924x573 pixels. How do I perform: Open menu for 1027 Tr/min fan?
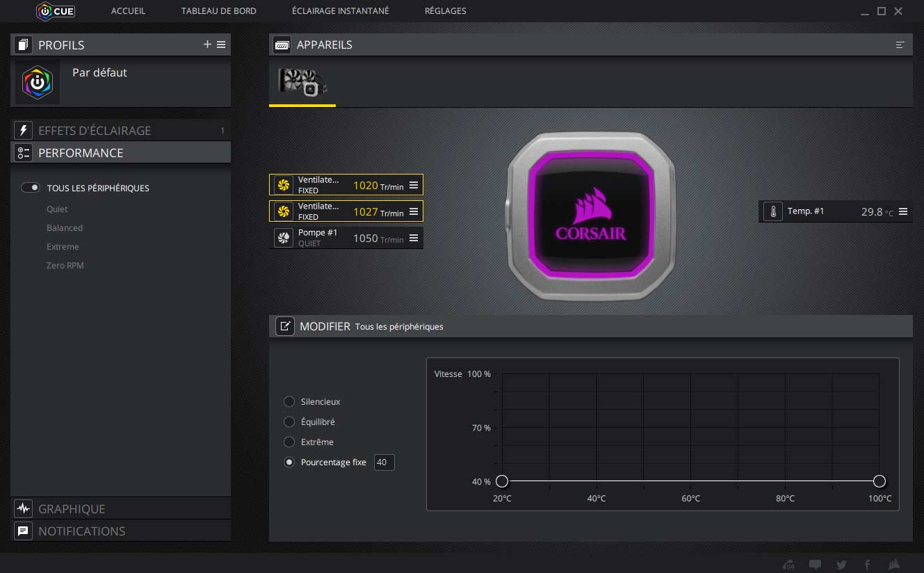pos(414,211)
